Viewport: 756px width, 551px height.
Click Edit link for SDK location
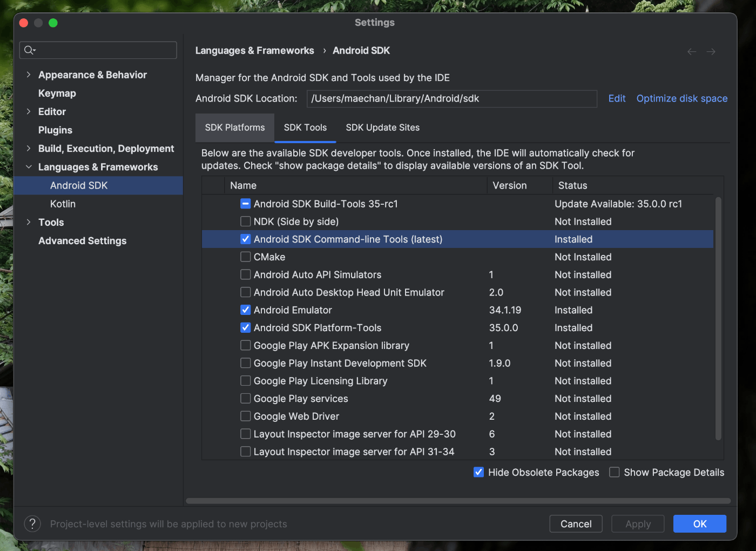click(x=617, y=98)
